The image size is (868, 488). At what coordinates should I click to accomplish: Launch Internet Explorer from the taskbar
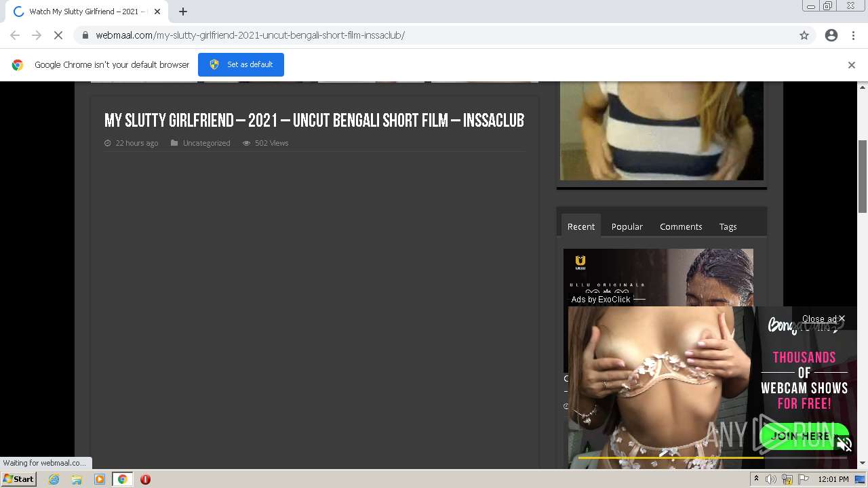tap(54, 479)
